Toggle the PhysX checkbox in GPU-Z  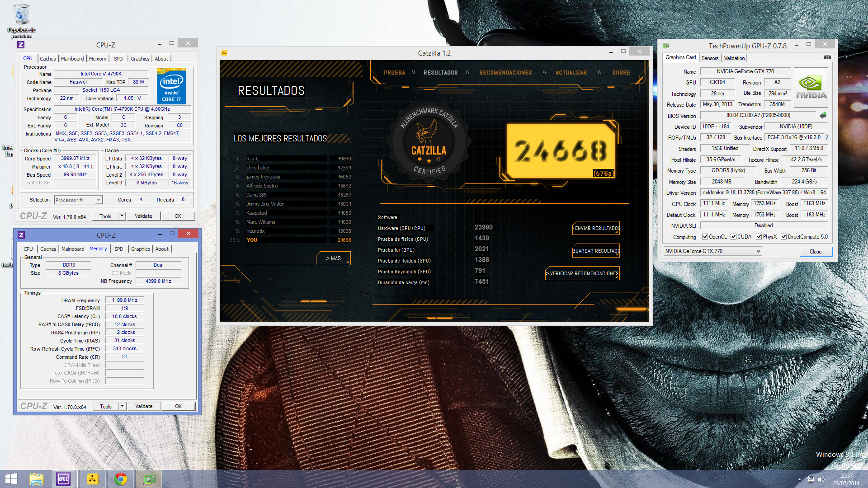[759, 237]
